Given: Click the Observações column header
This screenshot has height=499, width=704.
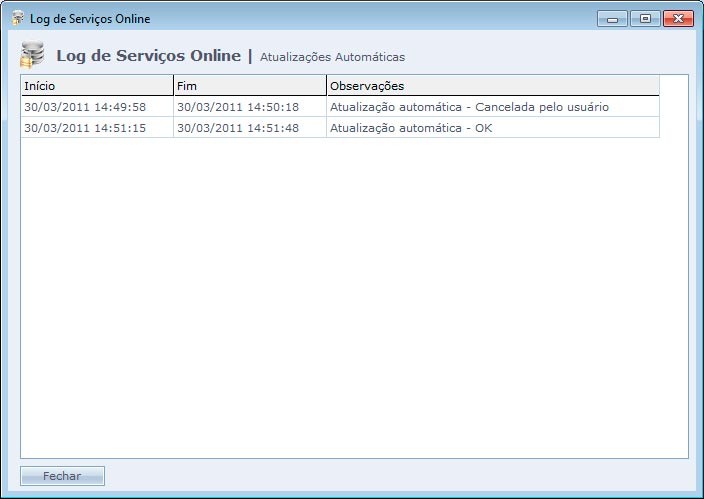Looking at the screenshot, I should tap(492, 86).
